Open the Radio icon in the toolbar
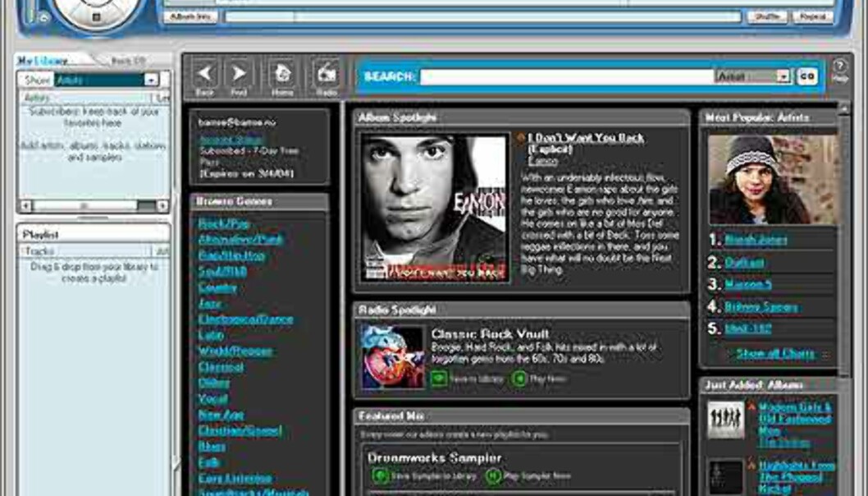This screenshot has width=868, height=496. [326, 73]
